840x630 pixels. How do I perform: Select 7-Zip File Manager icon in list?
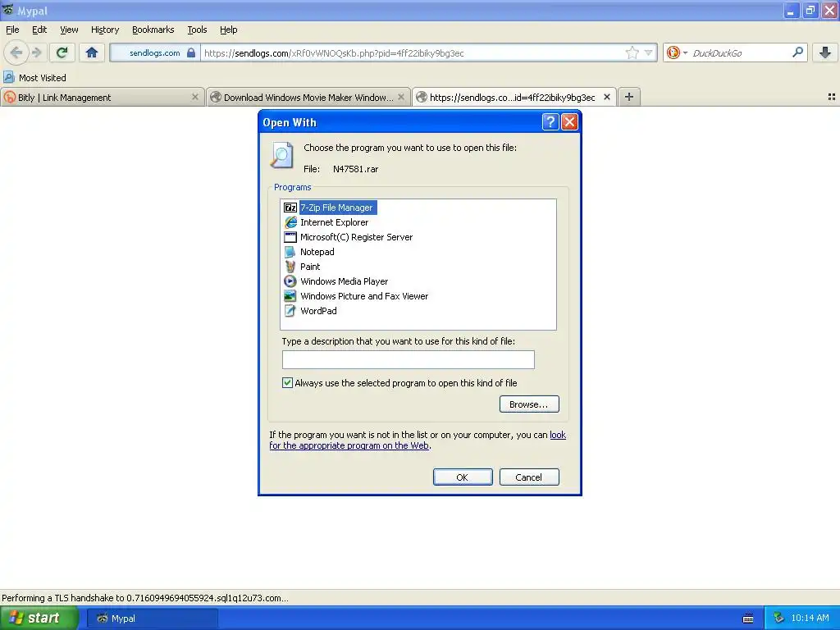point(290,208)
